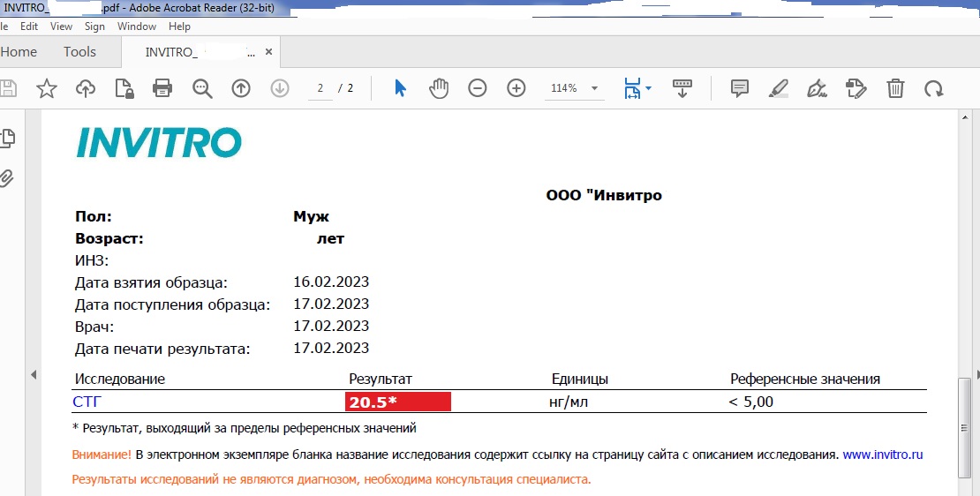Open the www.invitro.ru link

883,455
